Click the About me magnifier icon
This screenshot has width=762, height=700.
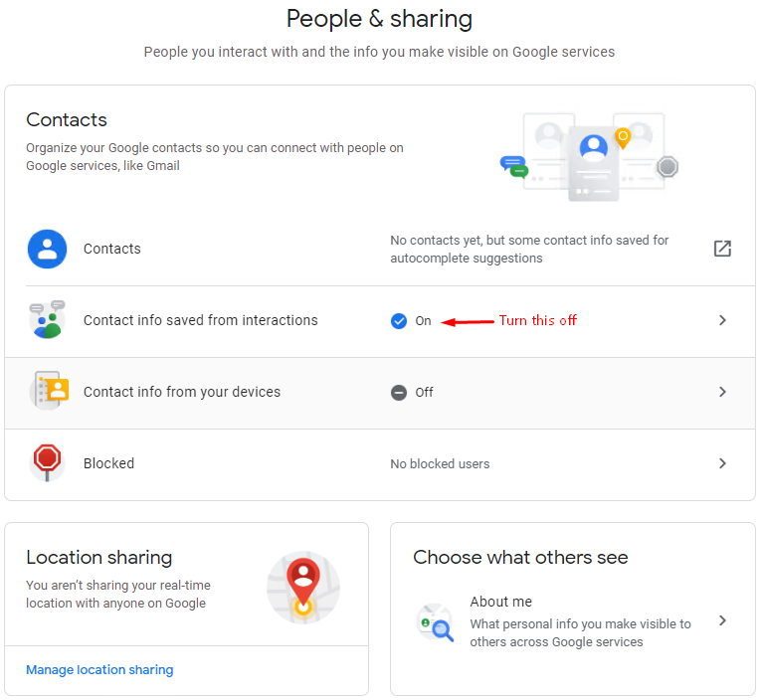point(436,622)
